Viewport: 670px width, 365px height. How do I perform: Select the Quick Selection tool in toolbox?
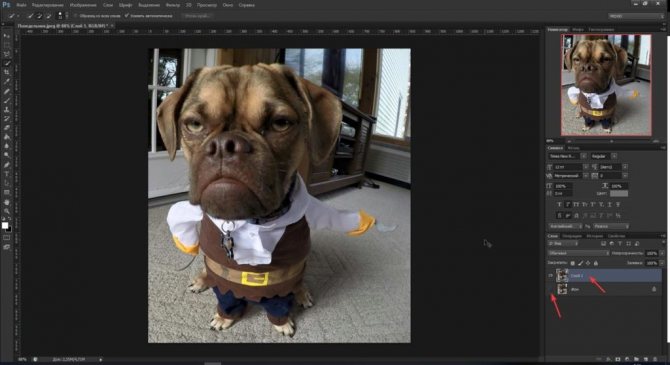7,63
